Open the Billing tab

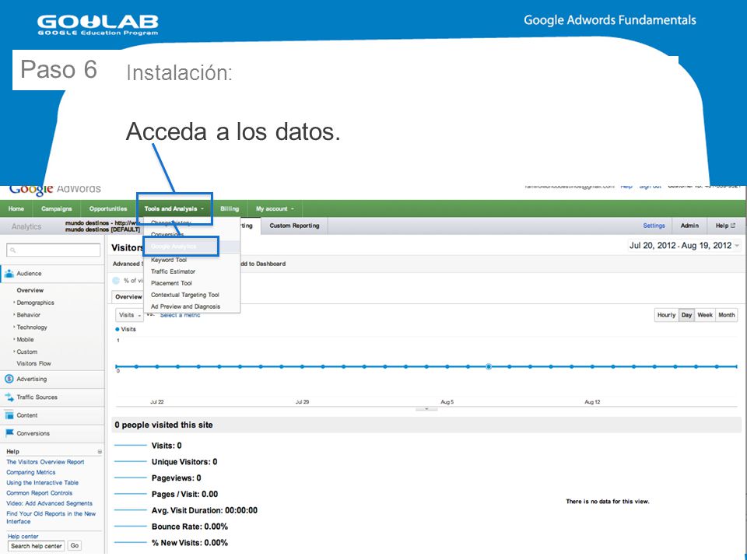click(230, 208)
